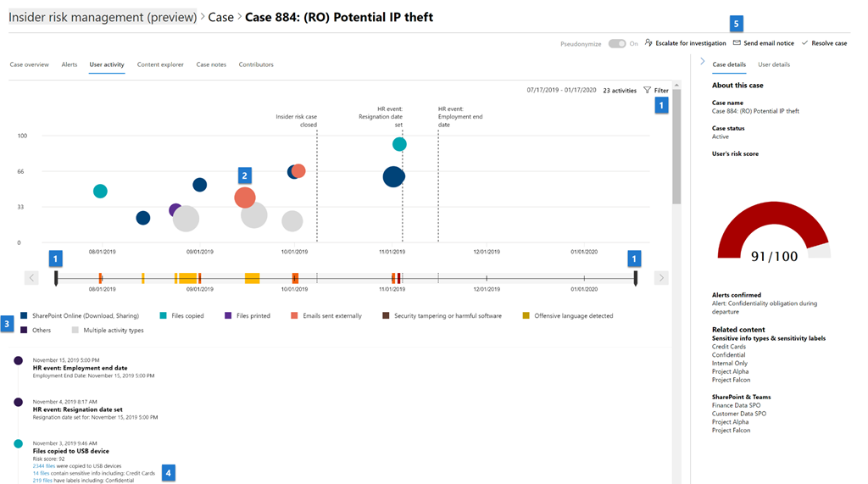Click the Insider risk management breadcrumb
The height and width of the screenshot is (484, 868).
102,16
